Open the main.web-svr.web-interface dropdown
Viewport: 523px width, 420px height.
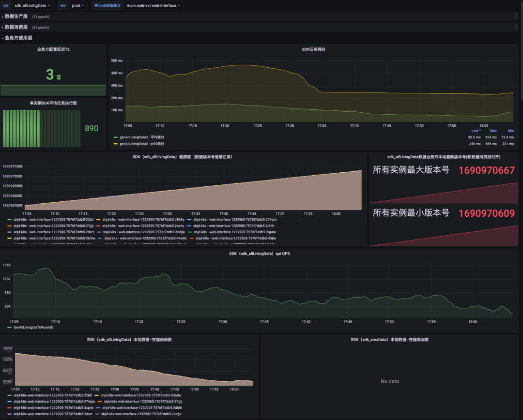pyautogui.click(x=154, y=5)
